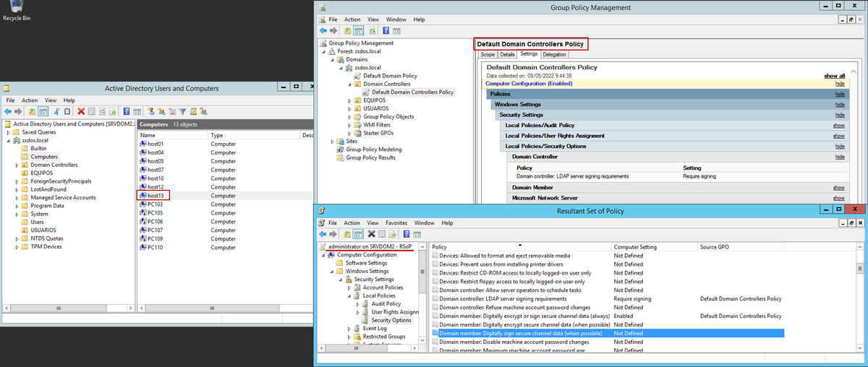Expand Account Policies in Resultant Set of Policy tree

coord(349,288)
